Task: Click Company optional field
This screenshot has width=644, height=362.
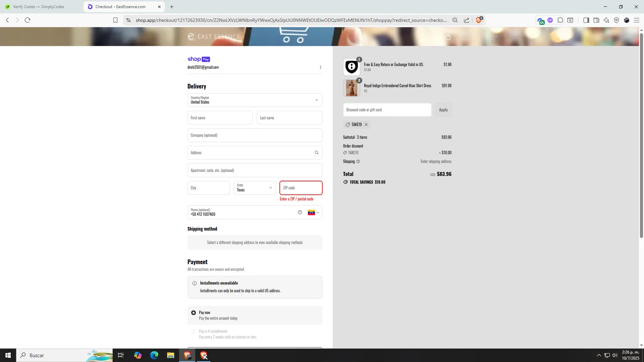Action: click(x=255, y=135)
